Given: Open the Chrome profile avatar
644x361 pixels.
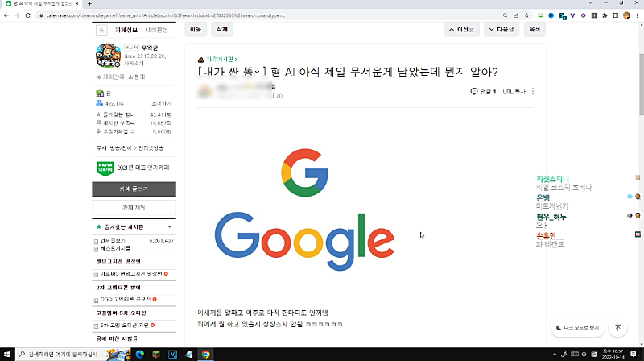Looking at the screenshot, I should [626, 15].
